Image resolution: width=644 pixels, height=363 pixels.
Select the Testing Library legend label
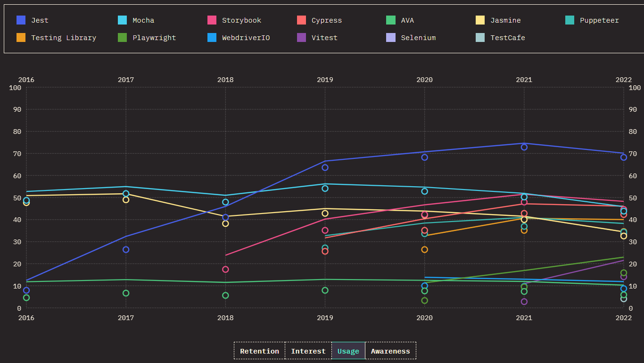(64, 38)
